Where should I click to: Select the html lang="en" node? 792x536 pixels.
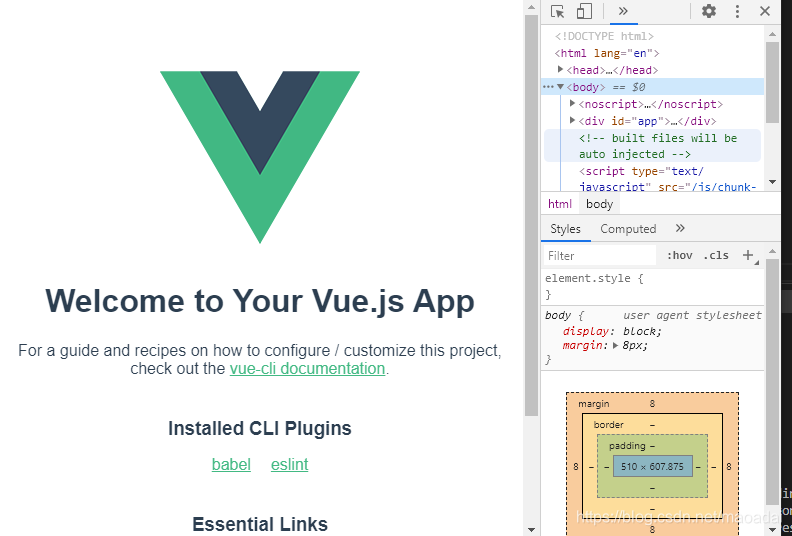point(607,53)
